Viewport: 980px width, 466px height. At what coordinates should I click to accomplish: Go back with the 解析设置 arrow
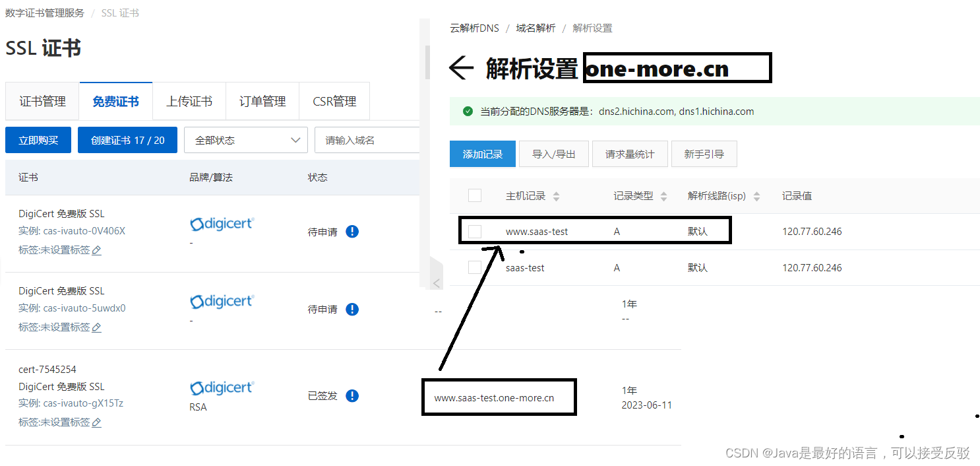462,68
